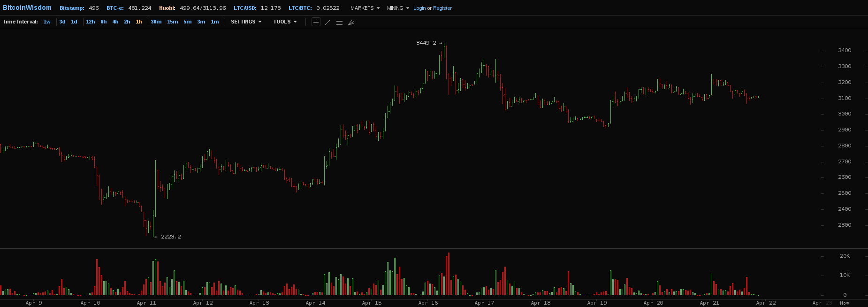Open the MARKETS dropdown menu
The width and height of the screenshot is (868, 307).
point(365,8)
